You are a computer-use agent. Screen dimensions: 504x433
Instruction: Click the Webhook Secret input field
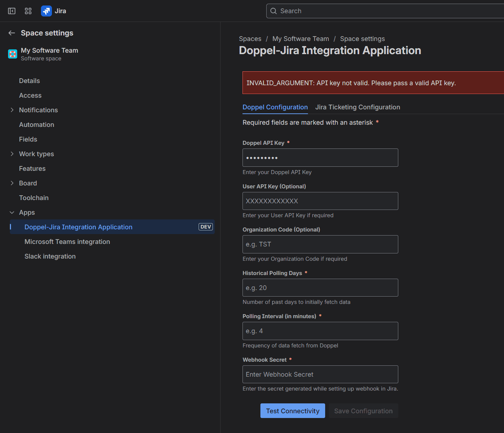[x=320, y=374]
